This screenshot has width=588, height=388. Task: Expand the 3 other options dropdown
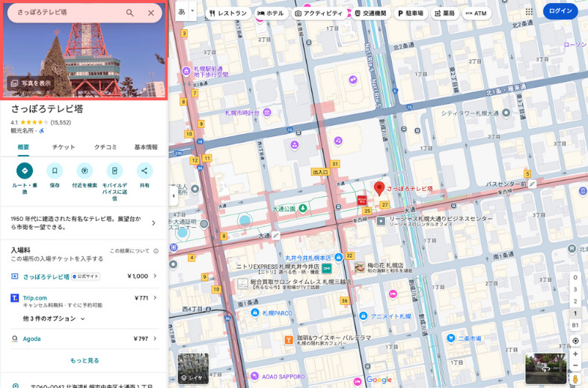click(x=54, y=318)
